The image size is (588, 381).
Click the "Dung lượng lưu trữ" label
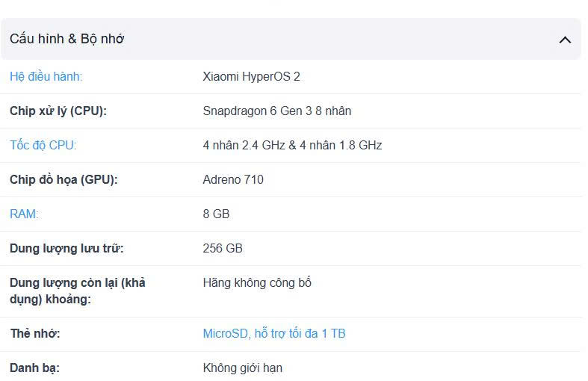tap(66, 248)
